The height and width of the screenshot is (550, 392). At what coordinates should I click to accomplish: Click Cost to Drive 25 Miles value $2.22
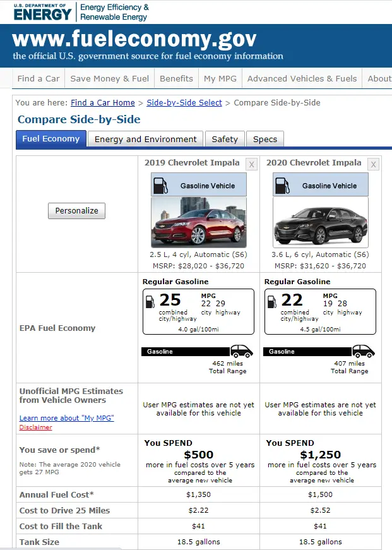coord(198,510)
